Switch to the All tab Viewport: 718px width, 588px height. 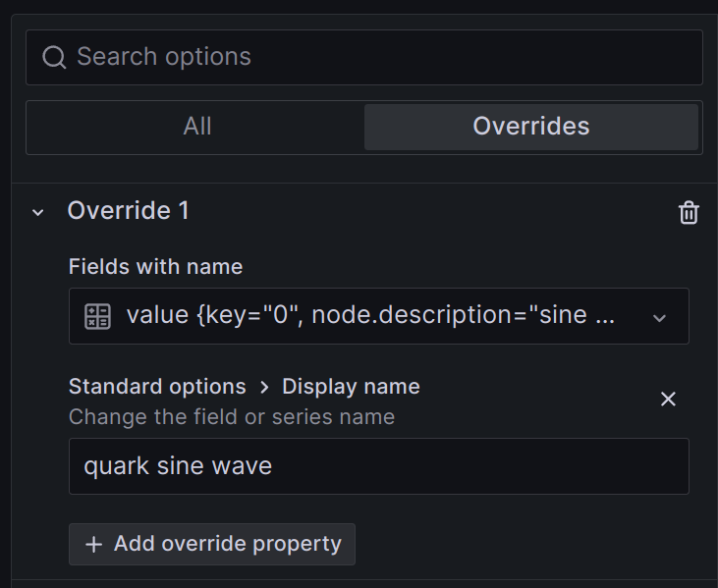196,127
